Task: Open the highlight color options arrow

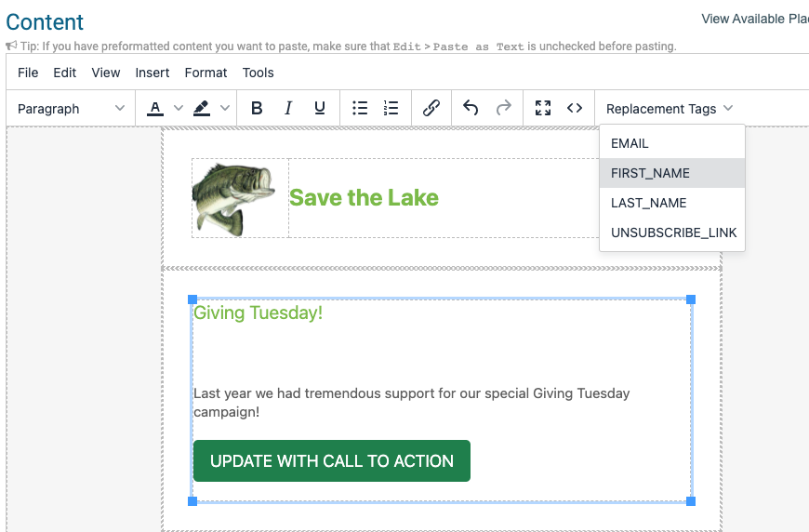Action: pyautogui.click(x=224, y=109)
